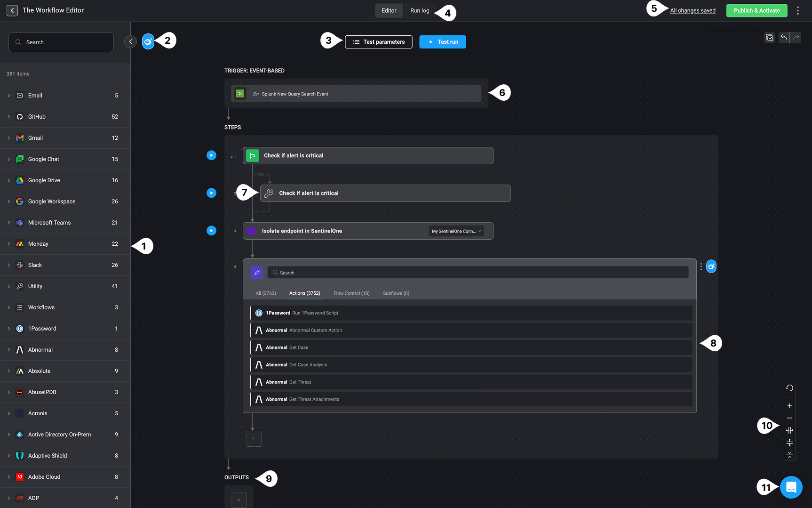Zoom in with the plus control
This screenshot has width=812, height=508.
(x=789, y=406)
